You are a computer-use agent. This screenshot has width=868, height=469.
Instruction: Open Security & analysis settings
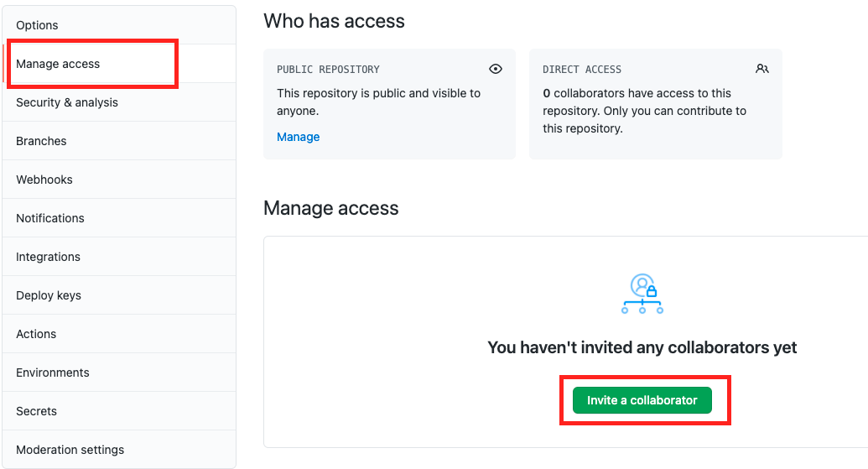coord(119,102)
